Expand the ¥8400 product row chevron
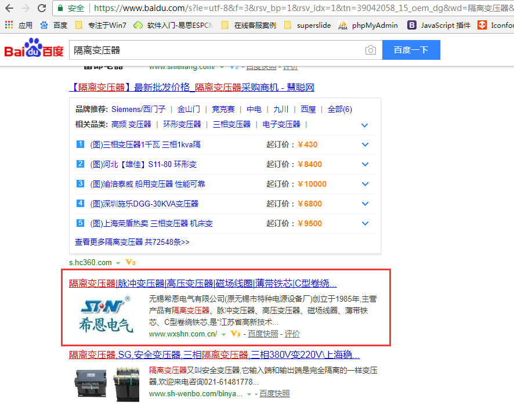This screenshot has height=420, width=514. coord(365,164)
